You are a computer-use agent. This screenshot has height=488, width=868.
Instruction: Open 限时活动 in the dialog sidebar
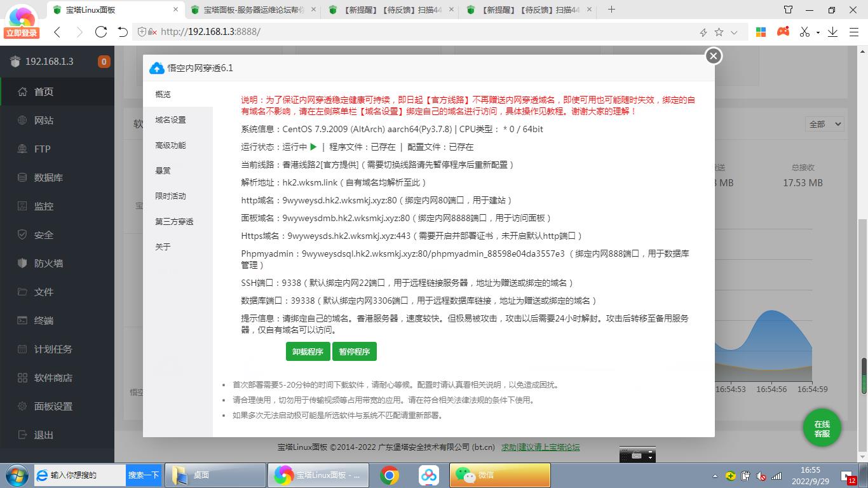point(178,196)
